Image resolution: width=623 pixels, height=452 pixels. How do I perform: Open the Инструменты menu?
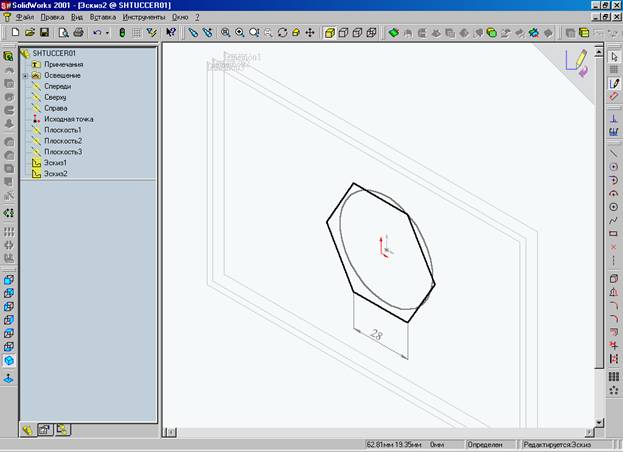point(143,18)
